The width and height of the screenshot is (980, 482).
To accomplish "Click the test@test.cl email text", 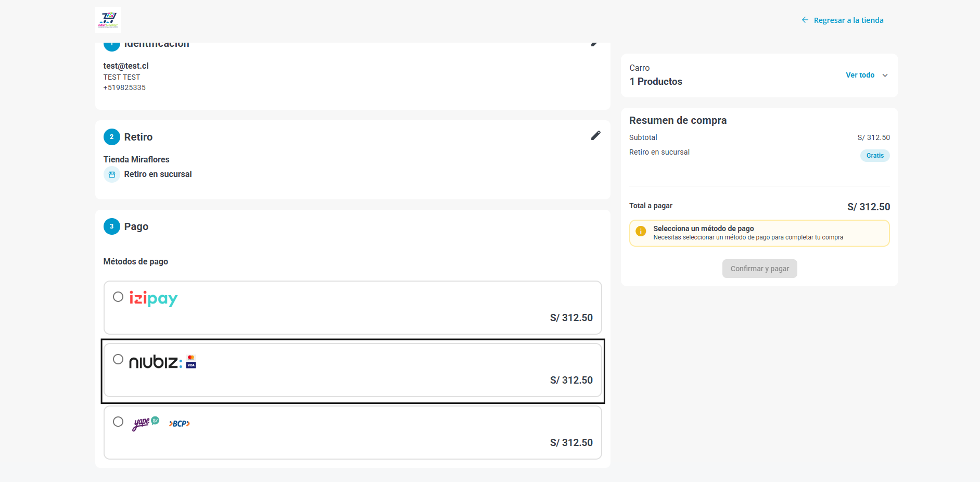I will pos(126,66).
